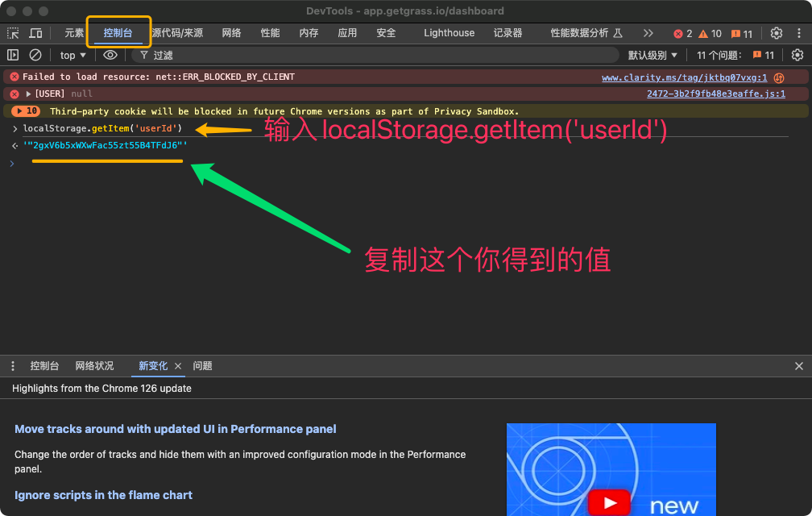This screenshot has height=516, width=812.
Task: Expand the [USER] null console message
Action: [x=29, y=94]
